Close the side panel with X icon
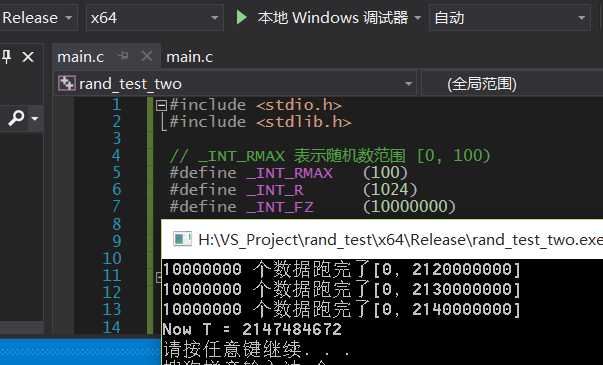Image resolution: width=603 pixels, height=365 pixels. click(28, 57)
